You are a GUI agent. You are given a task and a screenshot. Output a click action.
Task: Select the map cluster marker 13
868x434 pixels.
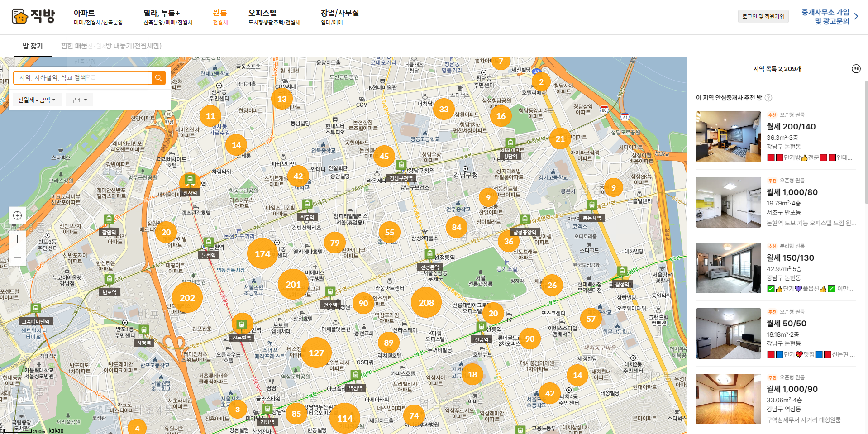282,99
